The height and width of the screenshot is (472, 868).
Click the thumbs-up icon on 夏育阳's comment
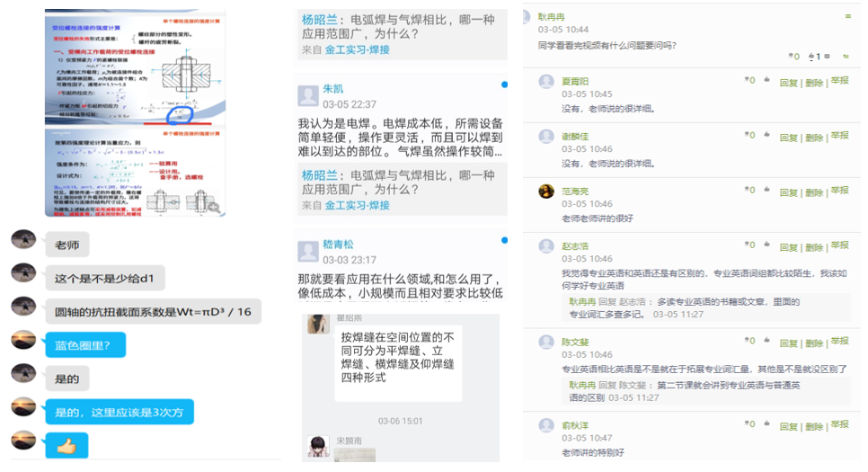(x=766, y=81)
